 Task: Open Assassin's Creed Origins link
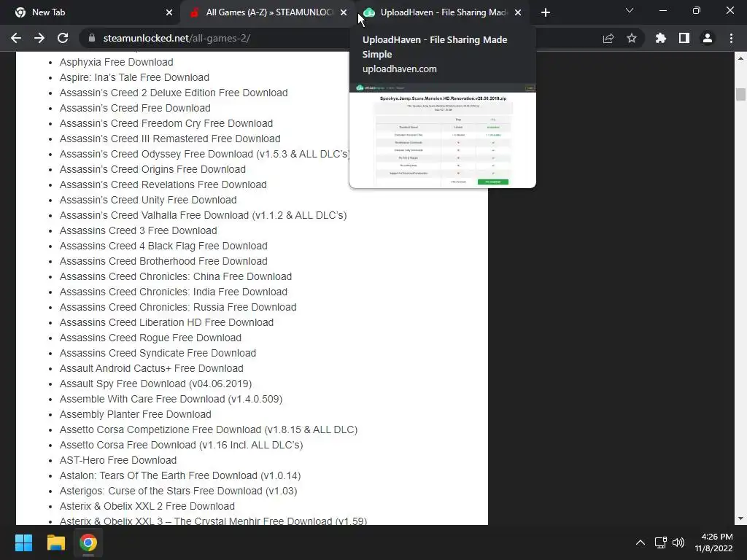click(152, 169)
